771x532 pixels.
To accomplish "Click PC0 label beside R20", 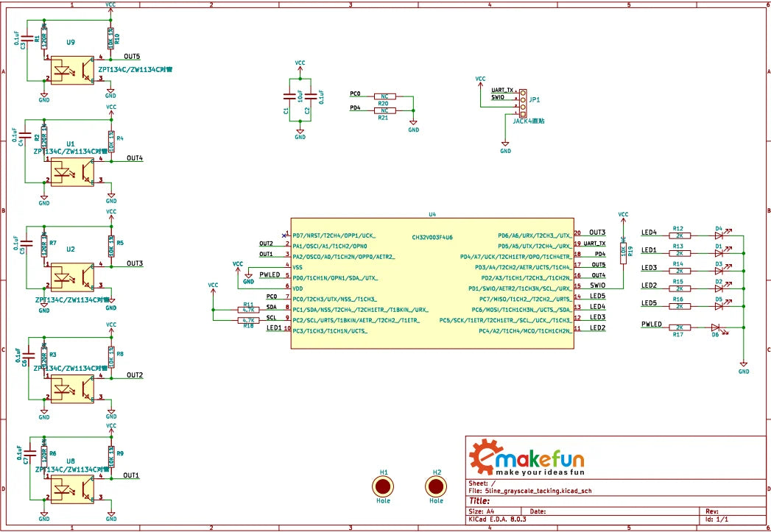I will (x=355, y=93).
